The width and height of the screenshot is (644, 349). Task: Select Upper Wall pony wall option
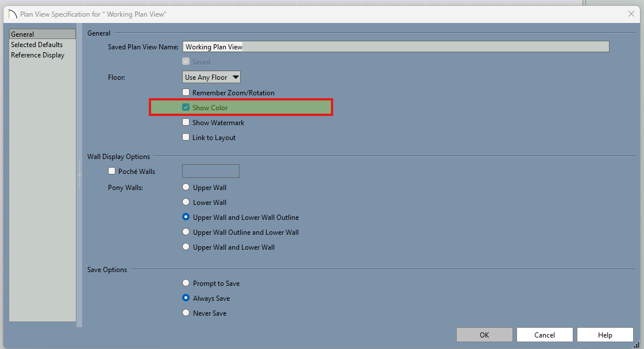pos(186,187)
